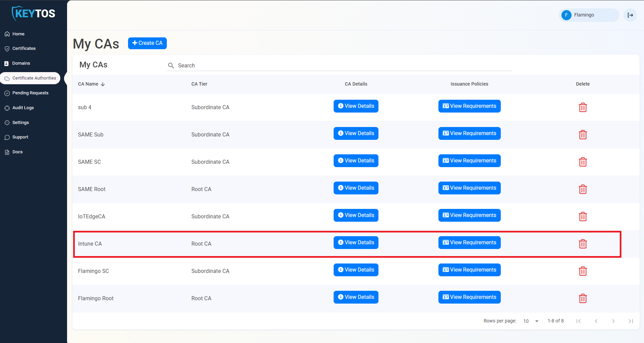Open Pending Requests from the sidebar
This screenshot has height=343, width=644.
30,93
